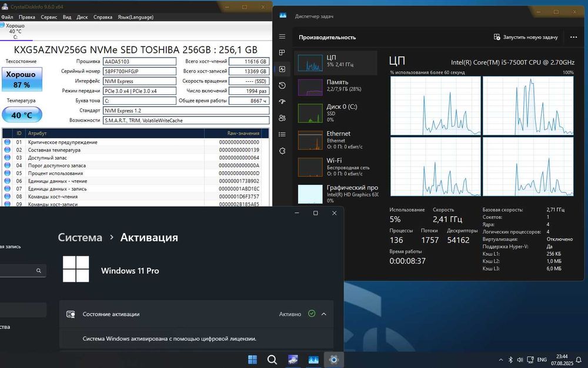Switch to Settings from the taskbar

pos(333,360)
